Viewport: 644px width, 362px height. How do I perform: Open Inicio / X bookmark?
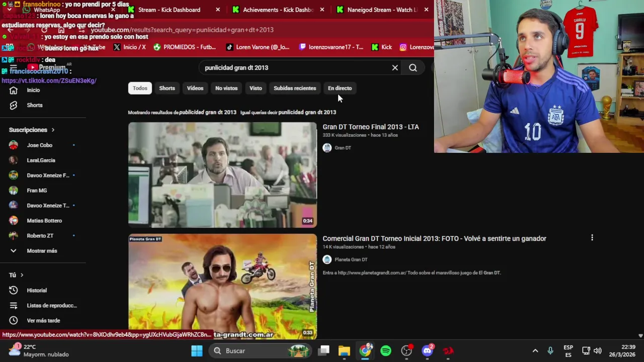129,47
